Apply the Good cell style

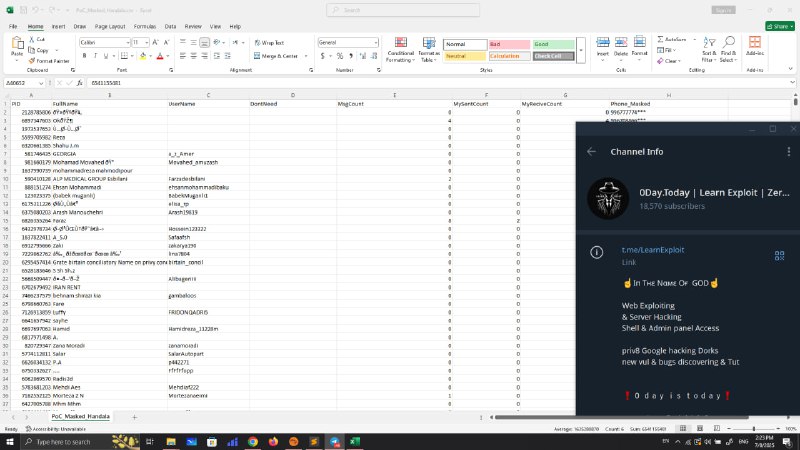[554, 44]
